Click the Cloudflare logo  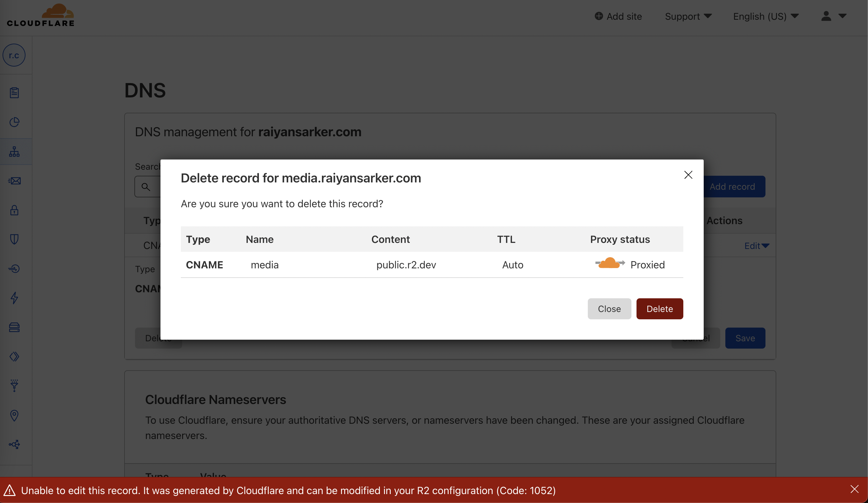41,15
